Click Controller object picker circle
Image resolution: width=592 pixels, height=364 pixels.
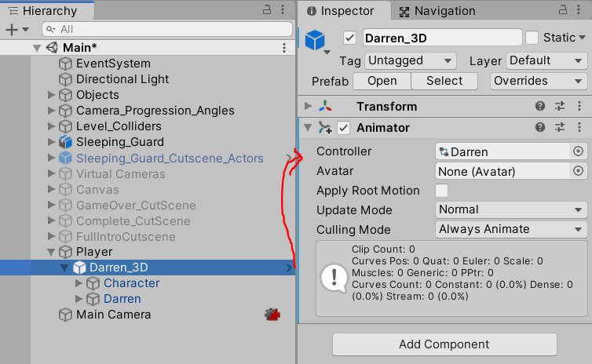pyautogui.click(x=579, y=151)
